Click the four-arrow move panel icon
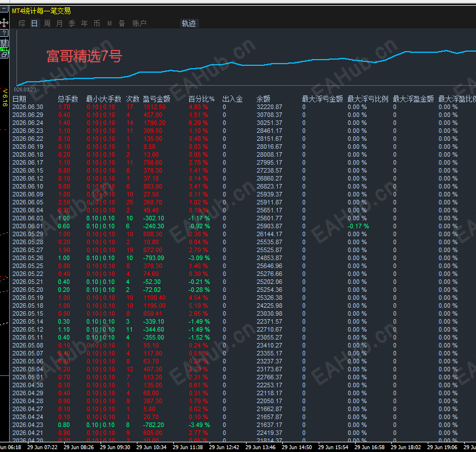476x452 pixels. tap(4, 23)
